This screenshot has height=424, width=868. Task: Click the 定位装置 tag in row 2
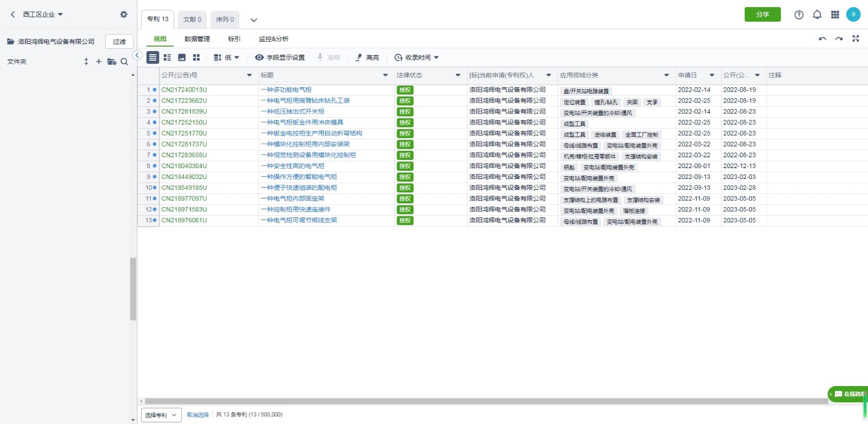click(575, 102)
